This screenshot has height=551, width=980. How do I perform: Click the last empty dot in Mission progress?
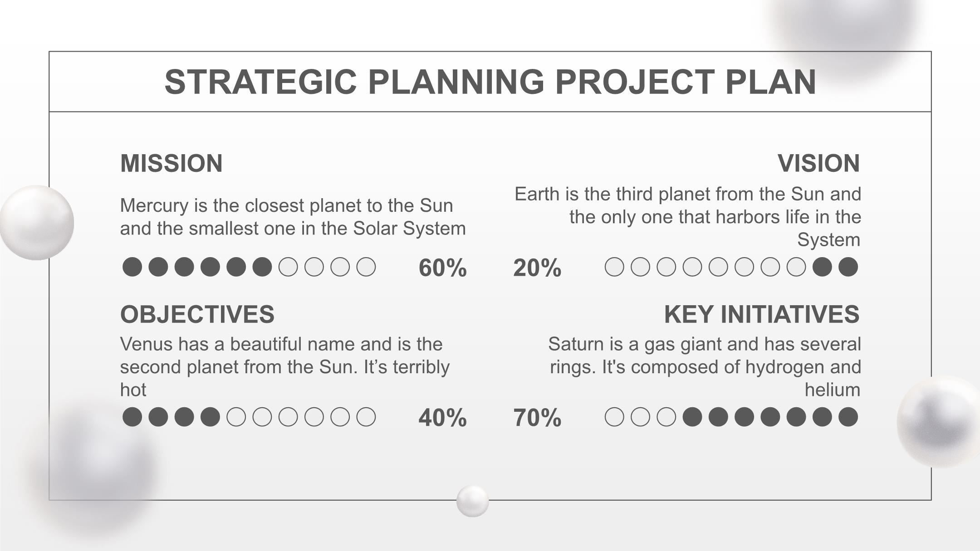[366, 267]
